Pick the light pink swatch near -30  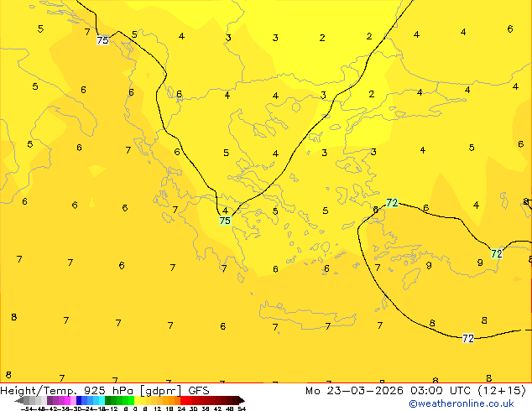click(x=73, y=400)
